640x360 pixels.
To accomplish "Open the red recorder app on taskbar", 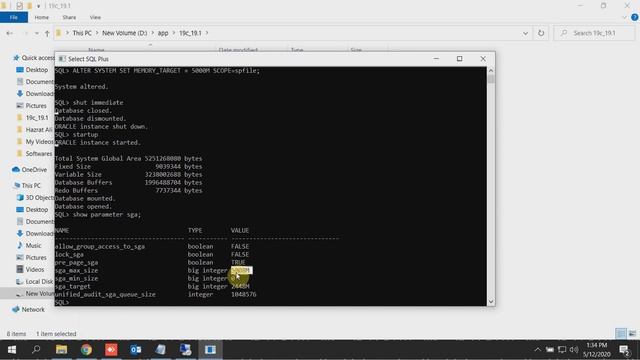I will (x=111, y=350).
